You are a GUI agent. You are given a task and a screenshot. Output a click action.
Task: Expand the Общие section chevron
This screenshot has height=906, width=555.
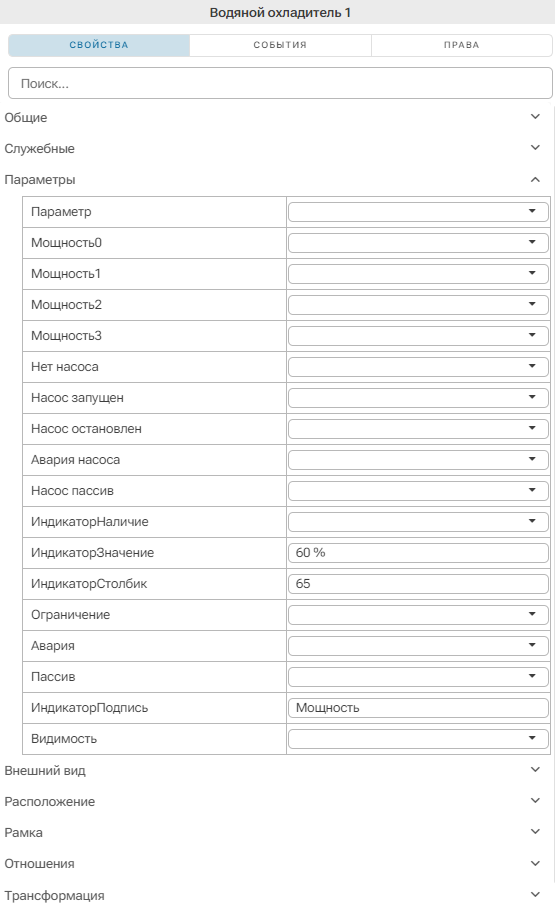click(535, 117)
